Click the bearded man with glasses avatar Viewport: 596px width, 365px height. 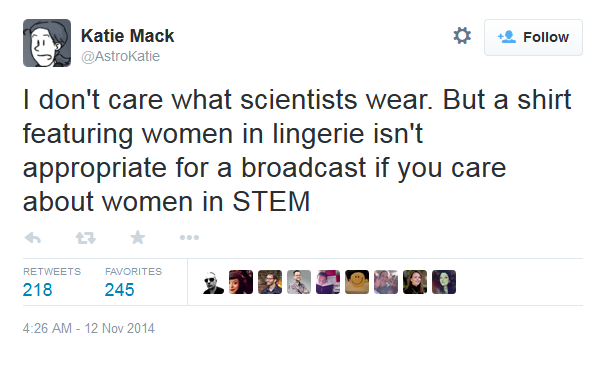[270, 282]
